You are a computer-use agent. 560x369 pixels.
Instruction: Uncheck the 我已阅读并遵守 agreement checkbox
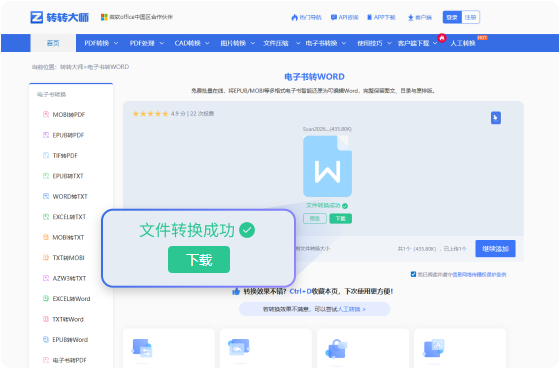click(x=413, y=274)
